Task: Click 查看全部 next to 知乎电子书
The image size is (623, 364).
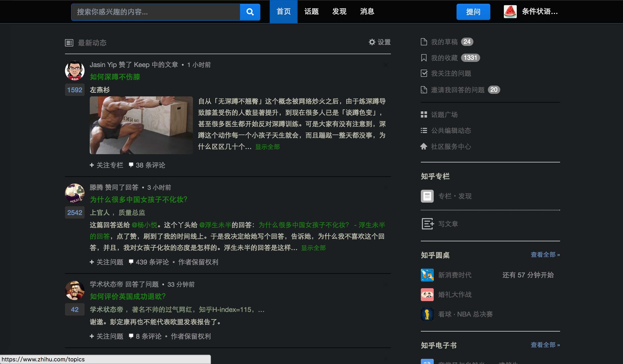Action: 545,345
